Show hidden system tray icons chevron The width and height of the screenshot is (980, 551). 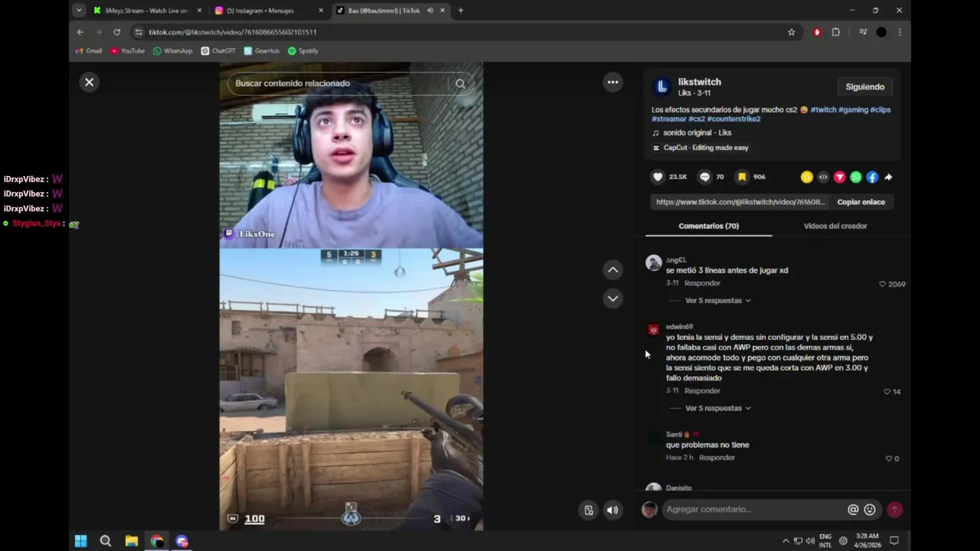[786, 541]
